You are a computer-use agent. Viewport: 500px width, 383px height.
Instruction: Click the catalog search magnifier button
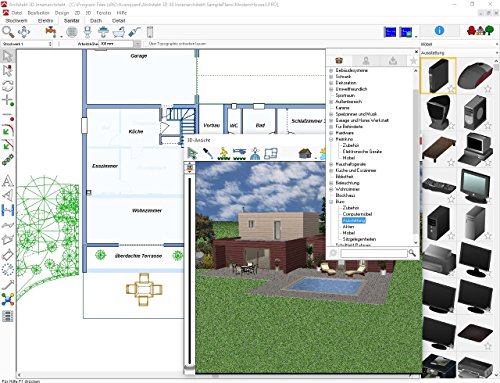coord(412,253)
